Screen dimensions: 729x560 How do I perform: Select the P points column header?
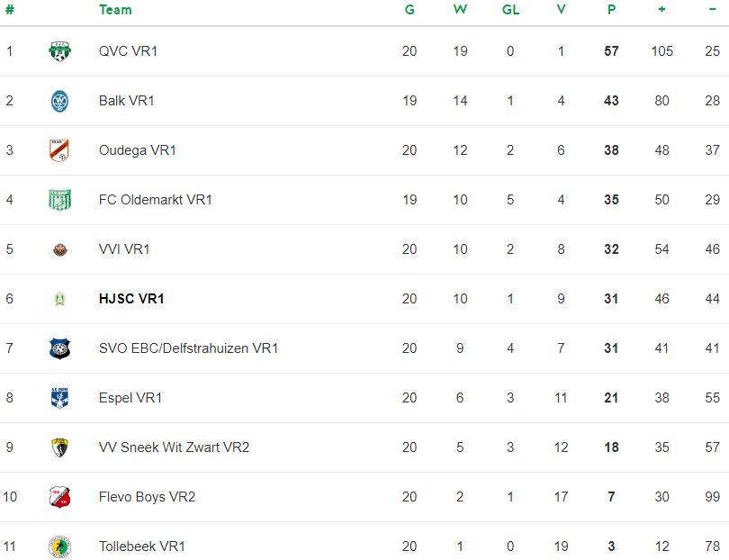point(611,10)
